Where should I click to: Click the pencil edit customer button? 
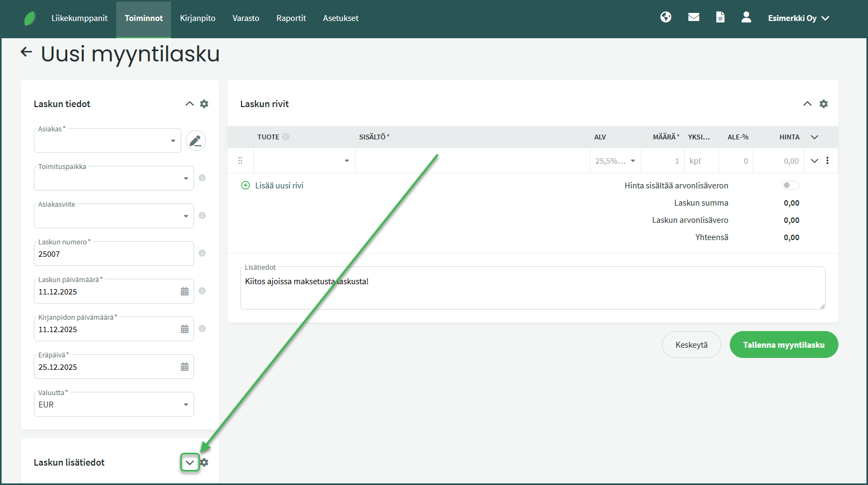[x=196, y=140]
